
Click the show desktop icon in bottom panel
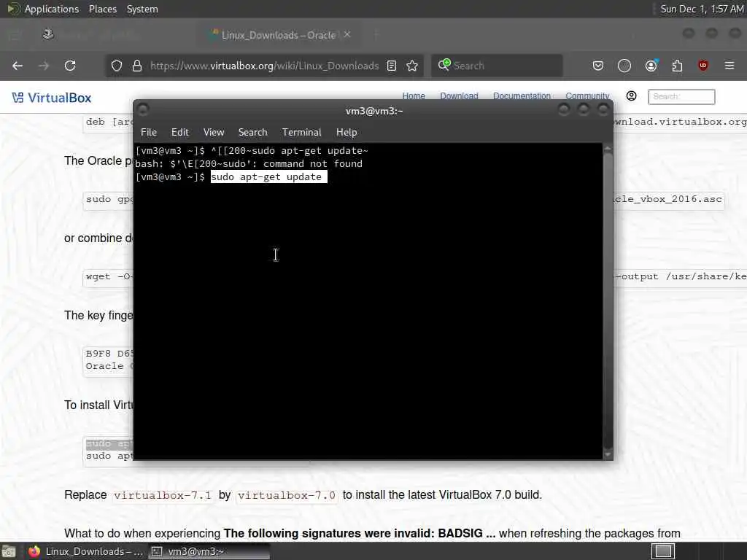9,552
